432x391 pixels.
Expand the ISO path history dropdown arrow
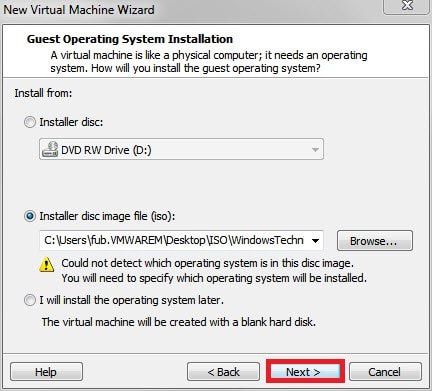315,240
